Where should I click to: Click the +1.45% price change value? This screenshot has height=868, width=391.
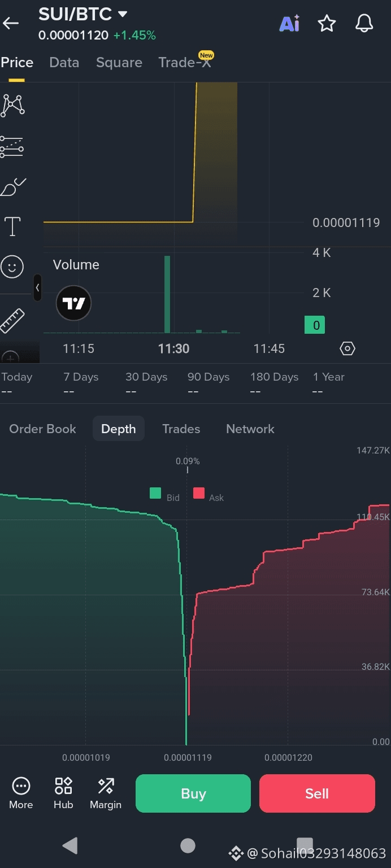(134, 36)
